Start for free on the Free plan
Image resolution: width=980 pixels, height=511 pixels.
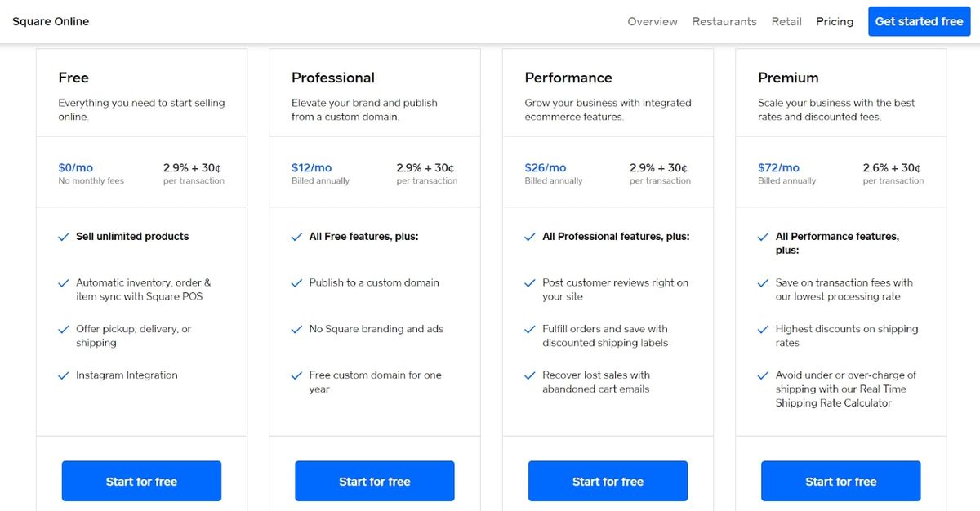[141, 481]
